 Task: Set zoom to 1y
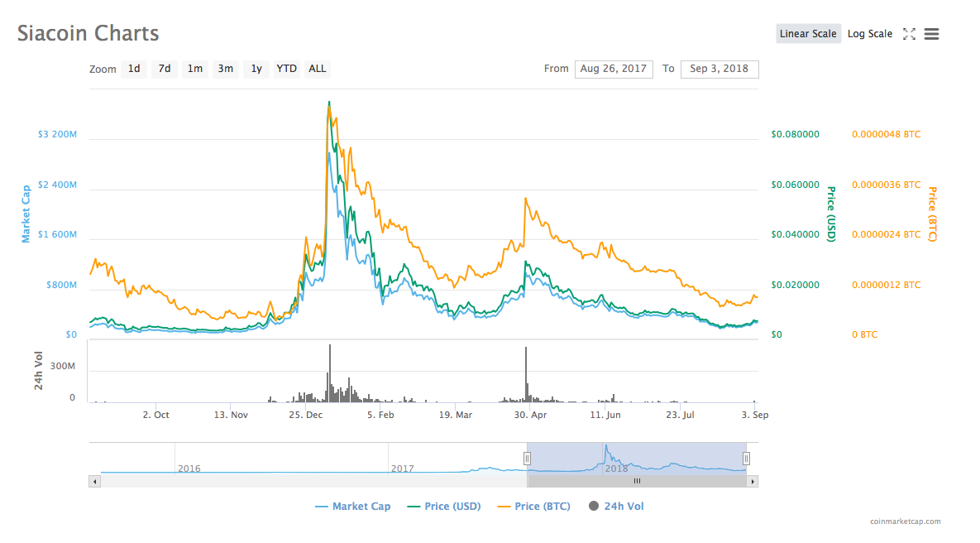coord(256,69)
